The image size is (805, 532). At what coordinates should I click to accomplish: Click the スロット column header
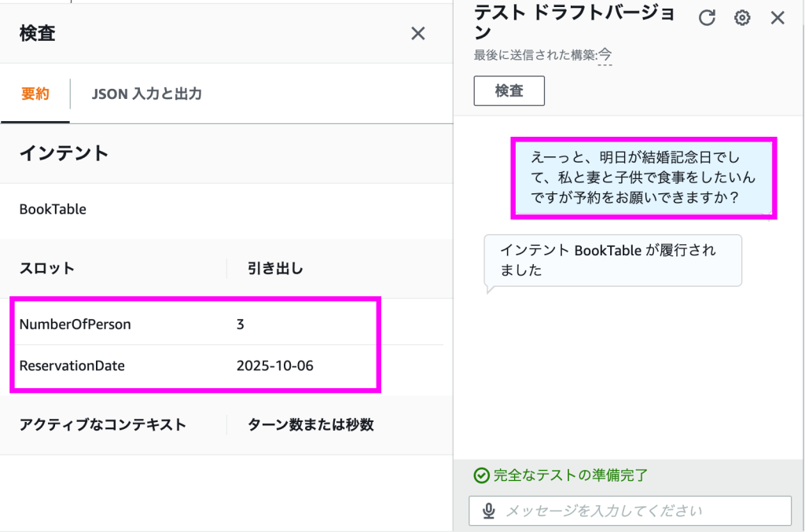(46, 268)
